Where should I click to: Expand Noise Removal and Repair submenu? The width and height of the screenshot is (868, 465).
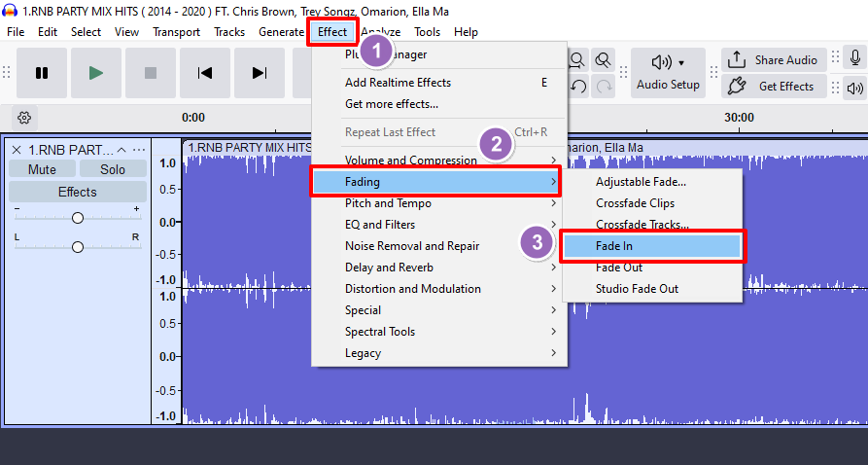click(439, 246)
